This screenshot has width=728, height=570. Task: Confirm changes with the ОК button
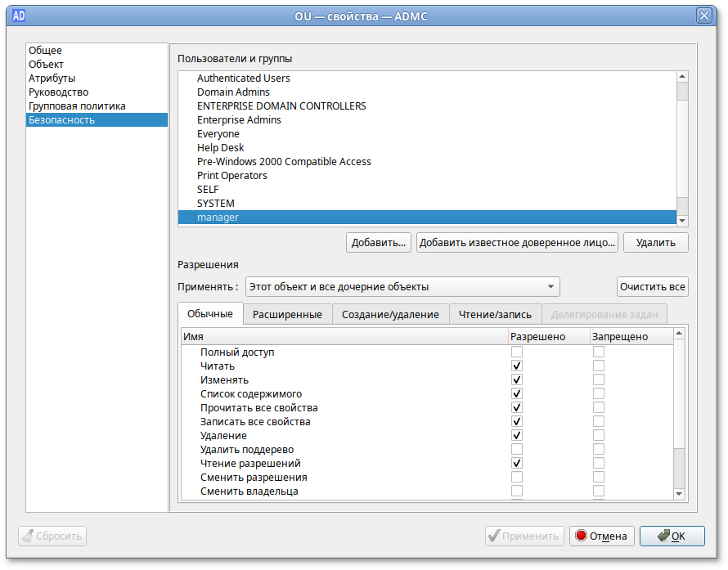coord(672,536)
